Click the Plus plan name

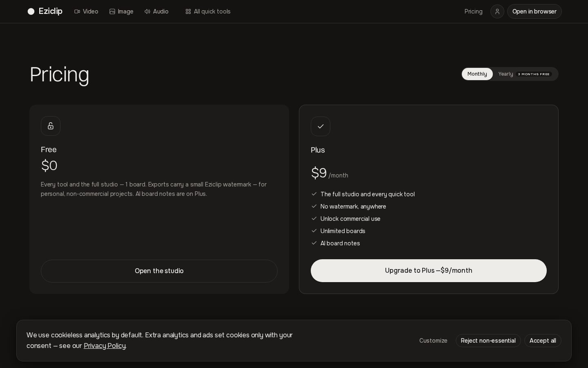pyautogui.click(x=318, y=150)
